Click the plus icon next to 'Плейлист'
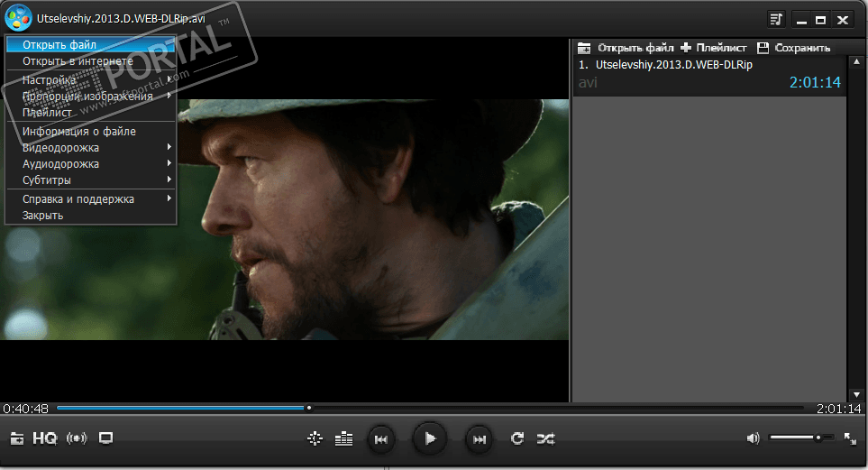Image resolution: width=868 pixels, height=470 pixels. [685, 48]
